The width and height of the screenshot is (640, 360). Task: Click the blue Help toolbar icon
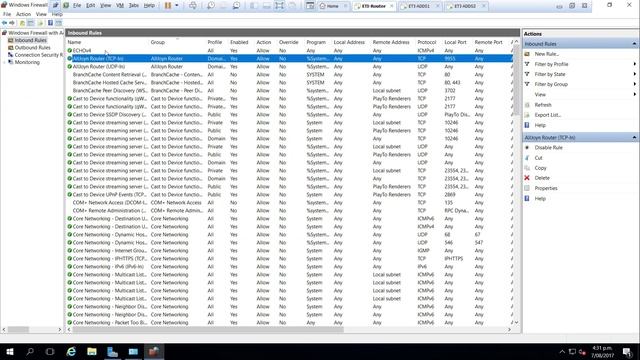click(x=50, y=23)
